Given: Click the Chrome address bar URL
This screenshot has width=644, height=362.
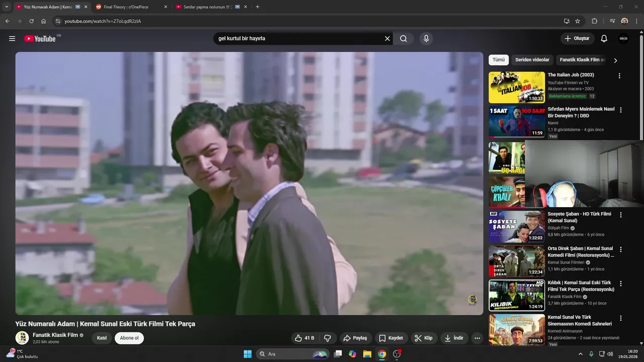Looking at the screenshot, I should pyautogui.click(x=103, y=21).
